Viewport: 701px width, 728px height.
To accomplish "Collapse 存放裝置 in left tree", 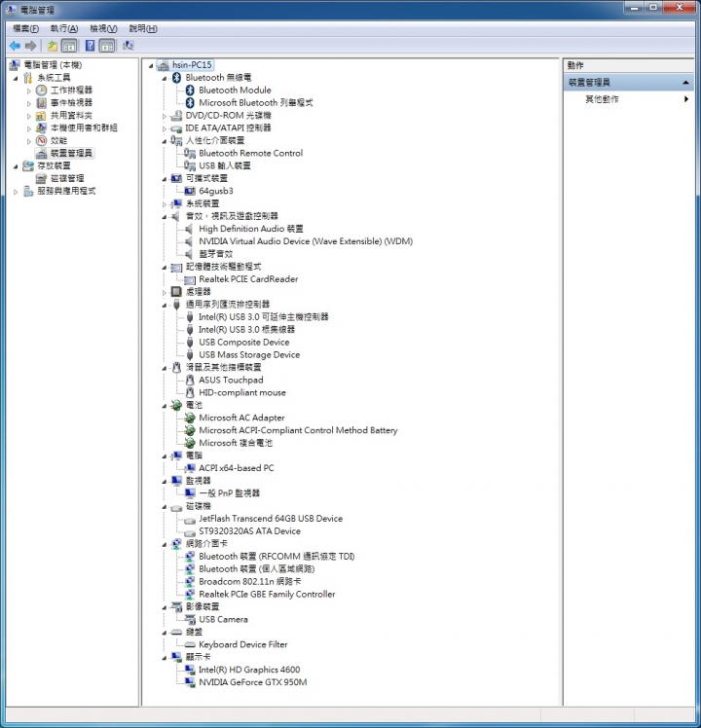I will tap(16, 166).
